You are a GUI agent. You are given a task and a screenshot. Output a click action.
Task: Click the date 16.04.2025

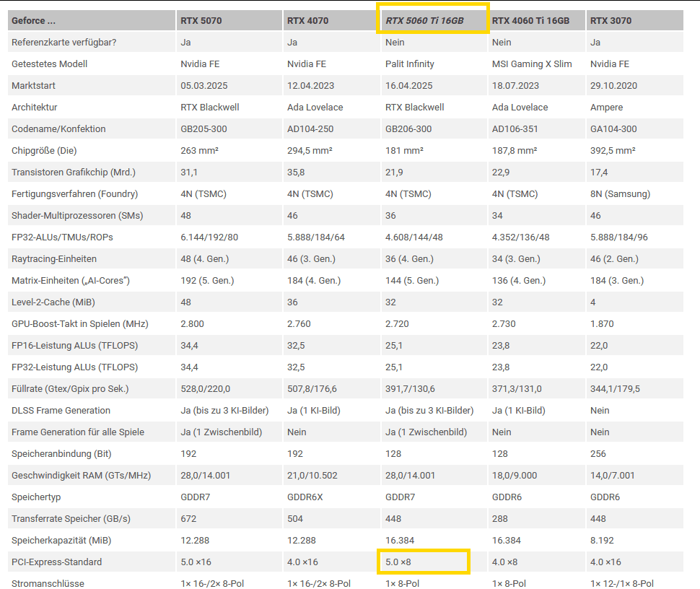409,86
